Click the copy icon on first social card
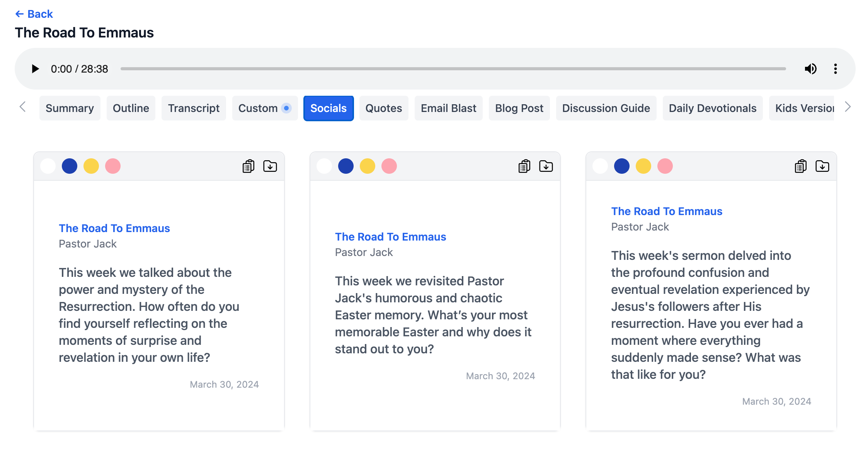This screenshot has width=868, height=451. 248,166
